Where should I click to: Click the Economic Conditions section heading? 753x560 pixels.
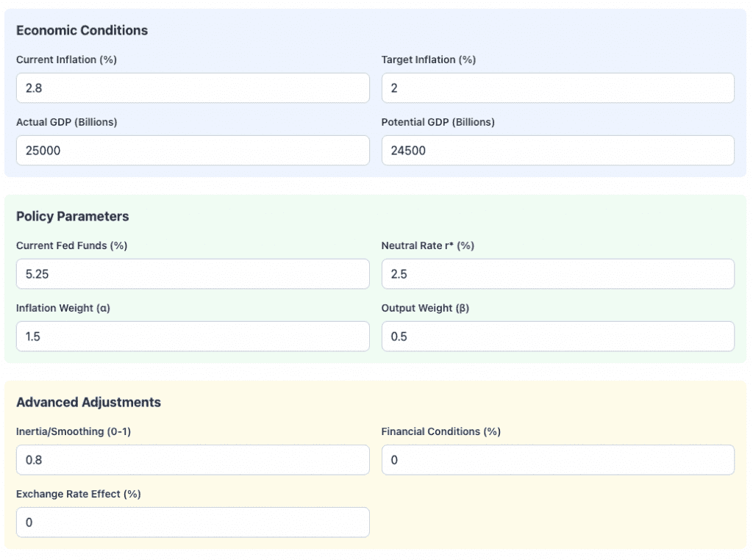click(x=82, y=31)
